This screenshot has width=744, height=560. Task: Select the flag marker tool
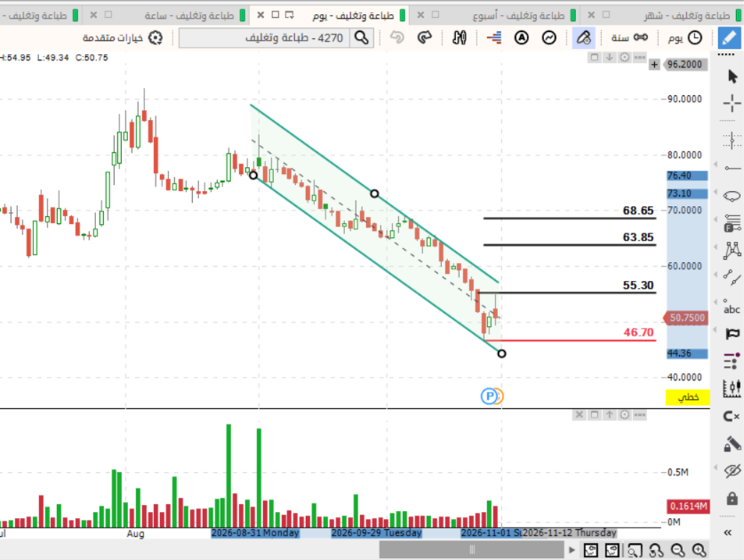[732, 333]
